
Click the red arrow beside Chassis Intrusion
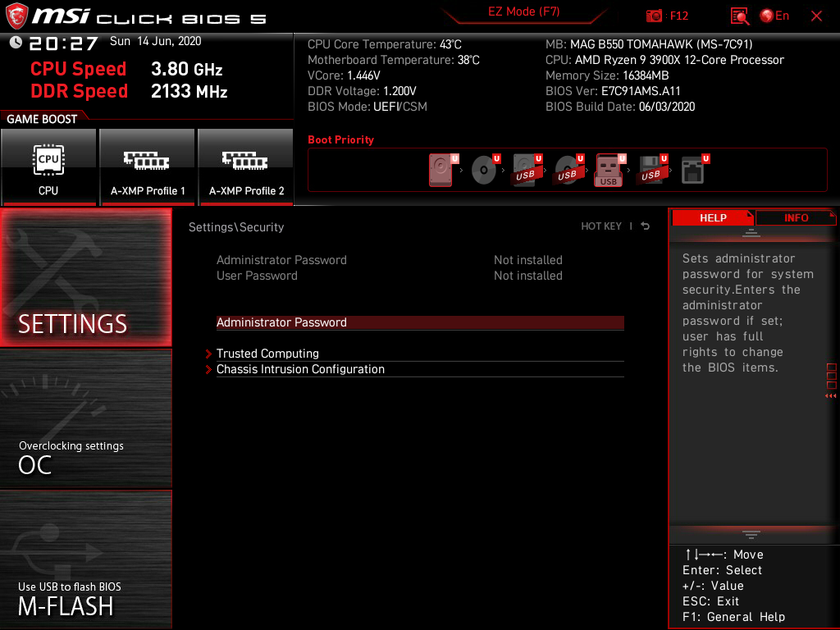point(208,370)
